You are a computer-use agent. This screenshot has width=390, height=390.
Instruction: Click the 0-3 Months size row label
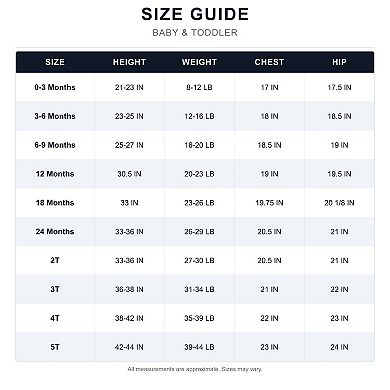point(55,87)
